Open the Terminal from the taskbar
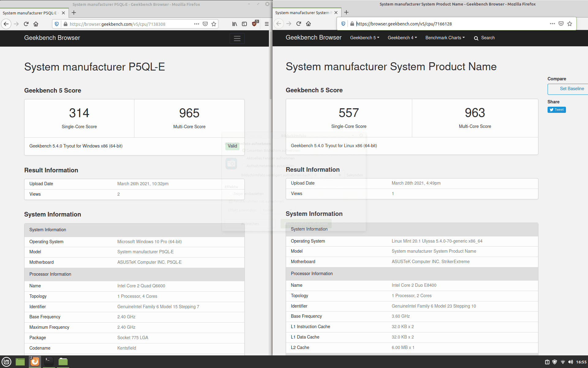 click(49, 362)
